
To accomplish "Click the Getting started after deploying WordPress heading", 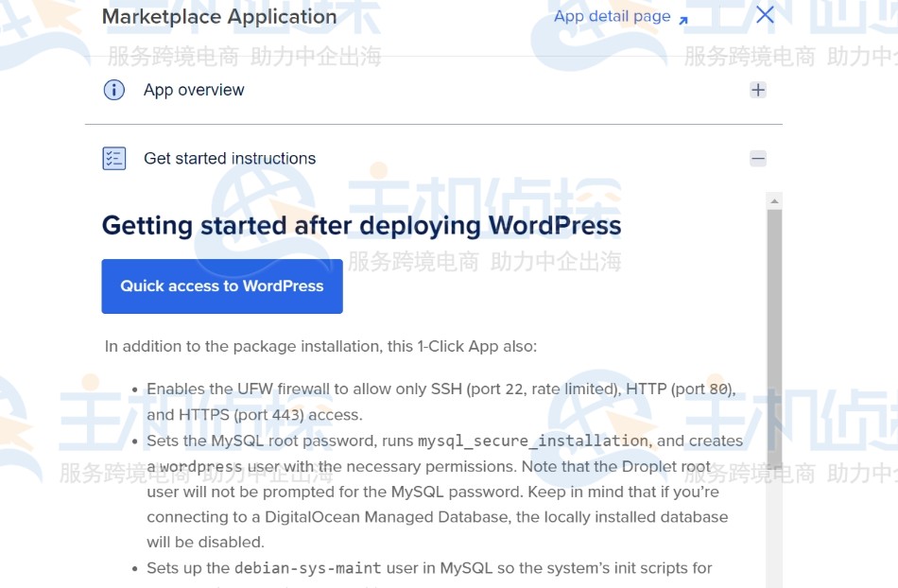I will click(361, 226).
